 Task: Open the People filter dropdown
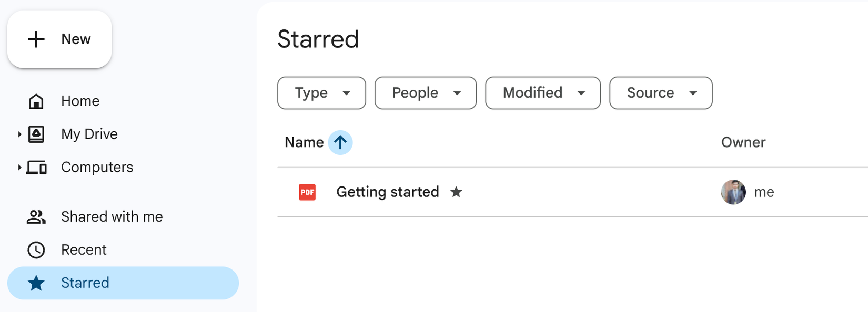point(425,93)
